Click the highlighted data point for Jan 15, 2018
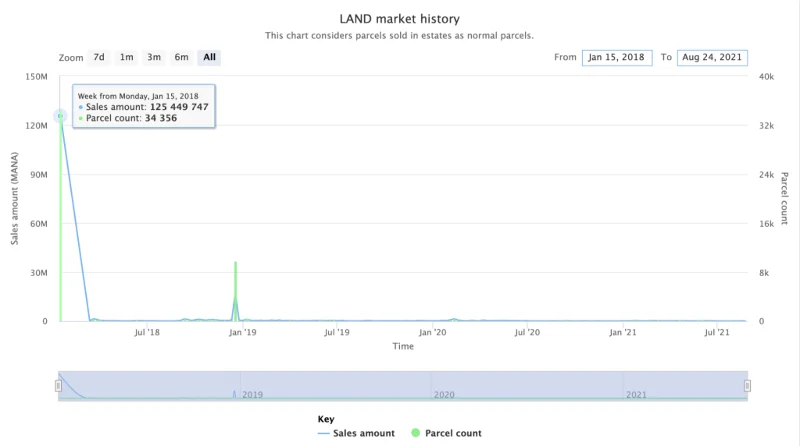 click(60, 116)
